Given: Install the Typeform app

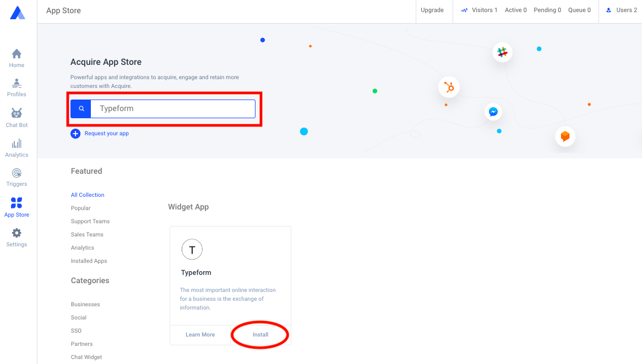Looking at the screenshot, I should click(260, 334).
